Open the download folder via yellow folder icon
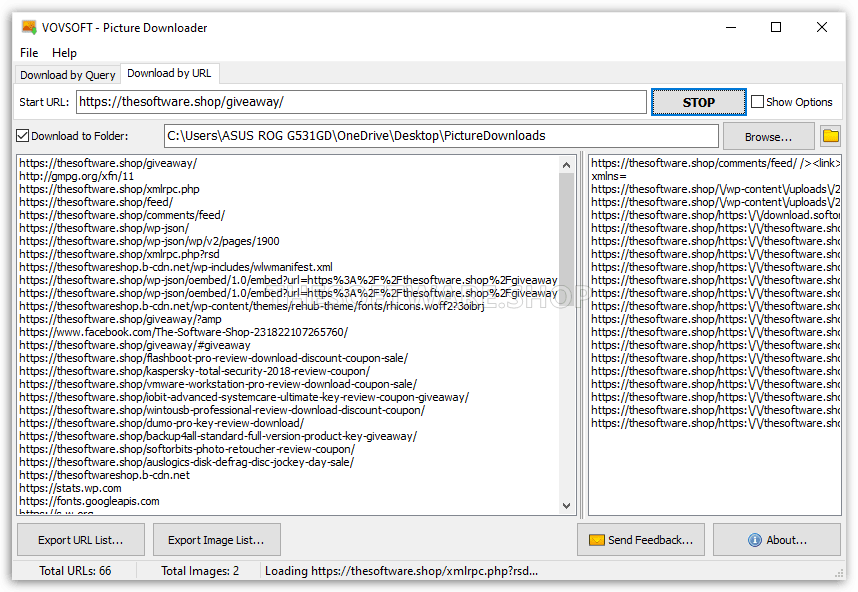 (x=831, y=136)
